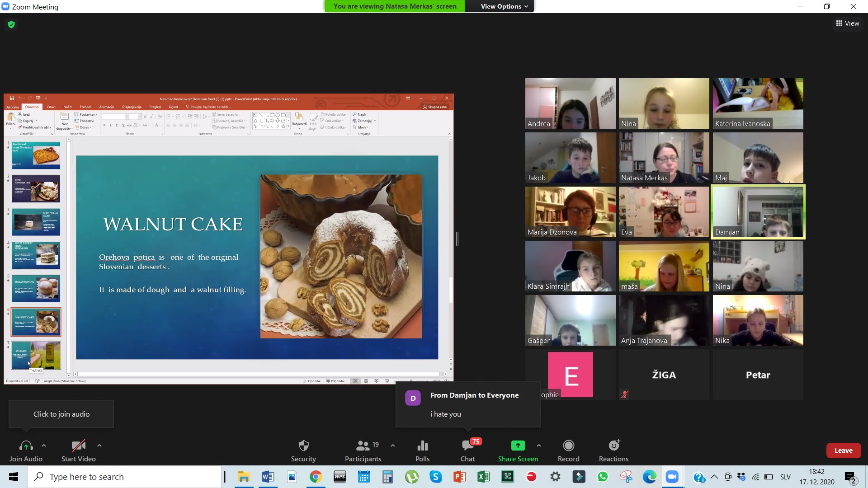This screenshot has height=488, width=868.
Task: Select Damjan's highlighted video tile
Action: click(x=758, y=212)
